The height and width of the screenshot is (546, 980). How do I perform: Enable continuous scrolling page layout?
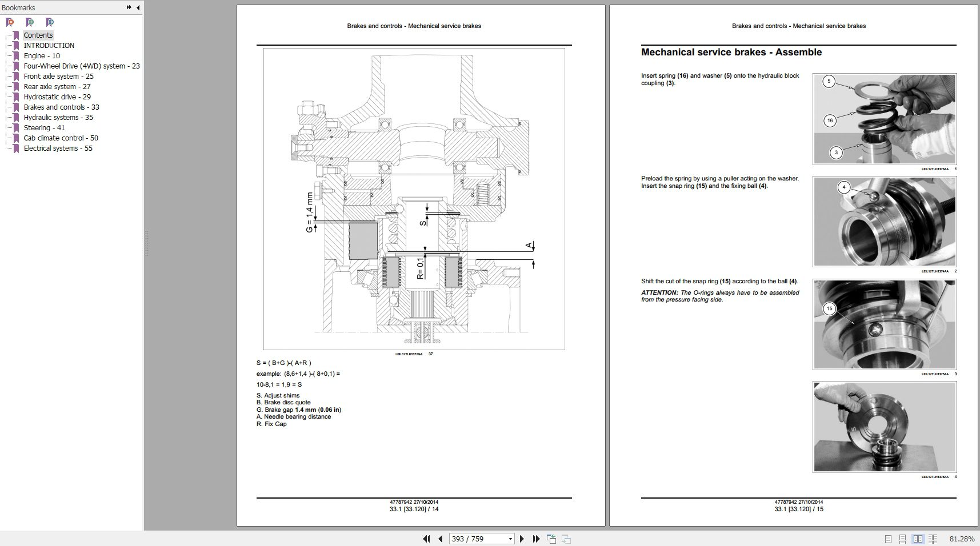pyautogui.click(x=902, y=539)
